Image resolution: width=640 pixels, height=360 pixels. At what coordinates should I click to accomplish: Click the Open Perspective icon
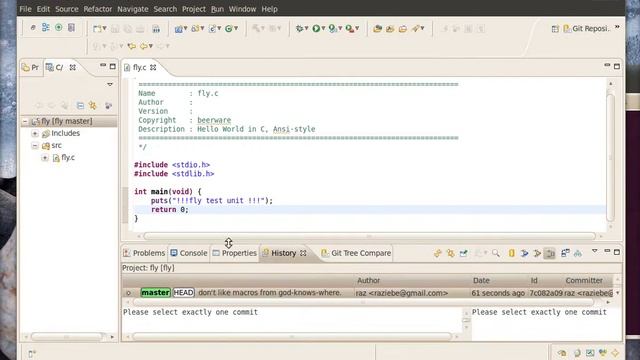[555, 29]
